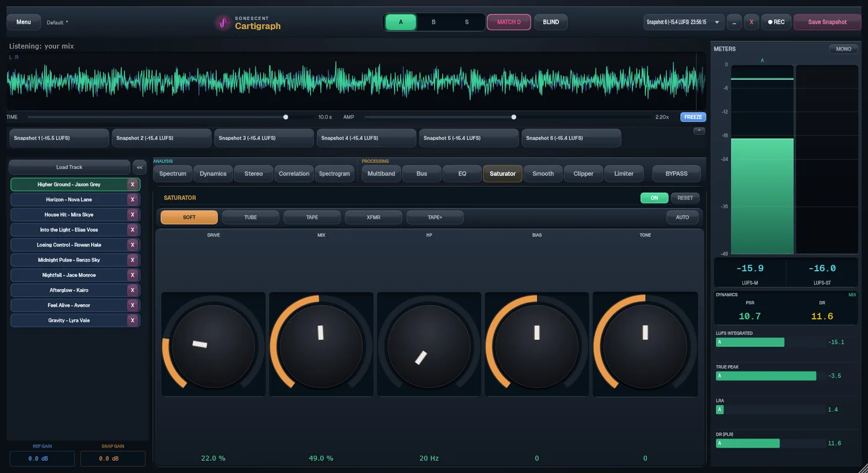
Task: Click the underscore button beside snapshot dropdown
Action: (x=734, y=22)
